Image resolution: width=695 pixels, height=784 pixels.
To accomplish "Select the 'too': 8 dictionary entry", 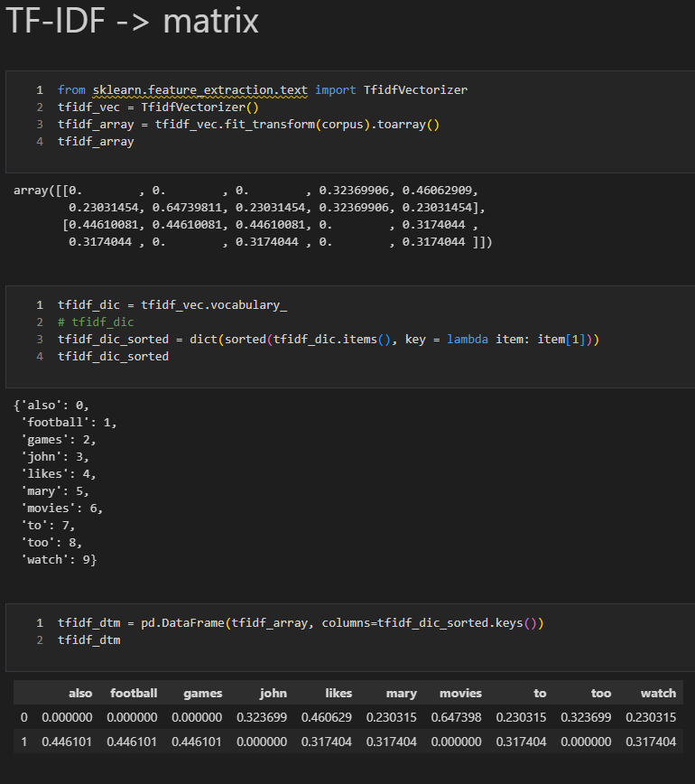I will click(x=51, y=543).
